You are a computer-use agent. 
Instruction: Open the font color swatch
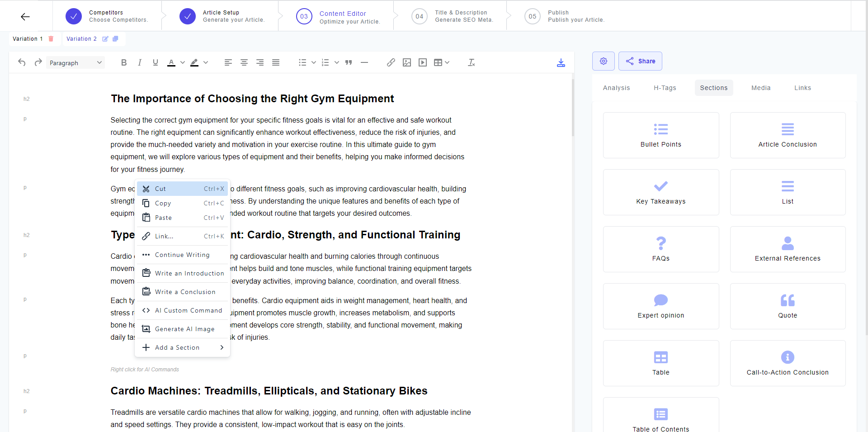tap(171, 62)
